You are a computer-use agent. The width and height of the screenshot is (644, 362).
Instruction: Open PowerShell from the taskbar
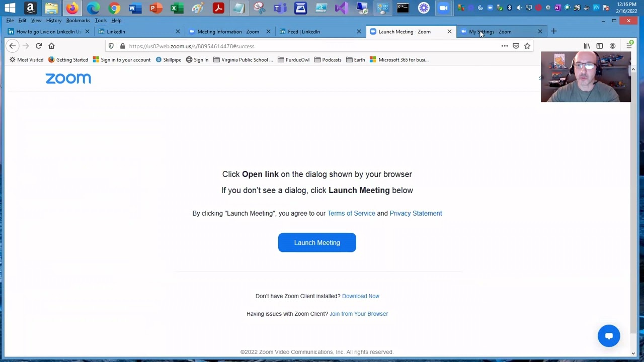click(x=321, y=8)
